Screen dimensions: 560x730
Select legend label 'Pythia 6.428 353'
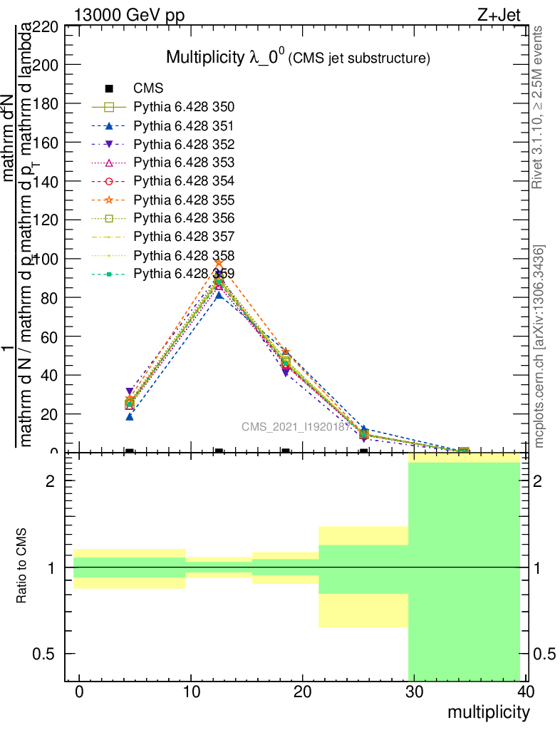pyautogui.click(x=184, y=163)
